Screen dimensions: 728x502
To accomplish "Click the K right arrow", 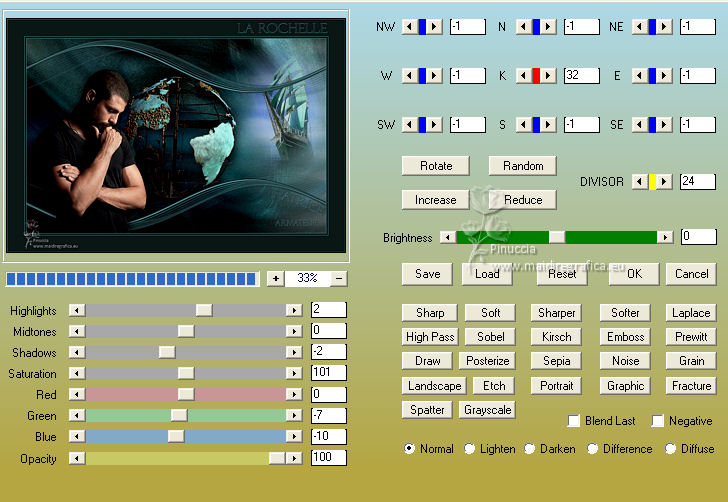I will [x=548, y=75].
